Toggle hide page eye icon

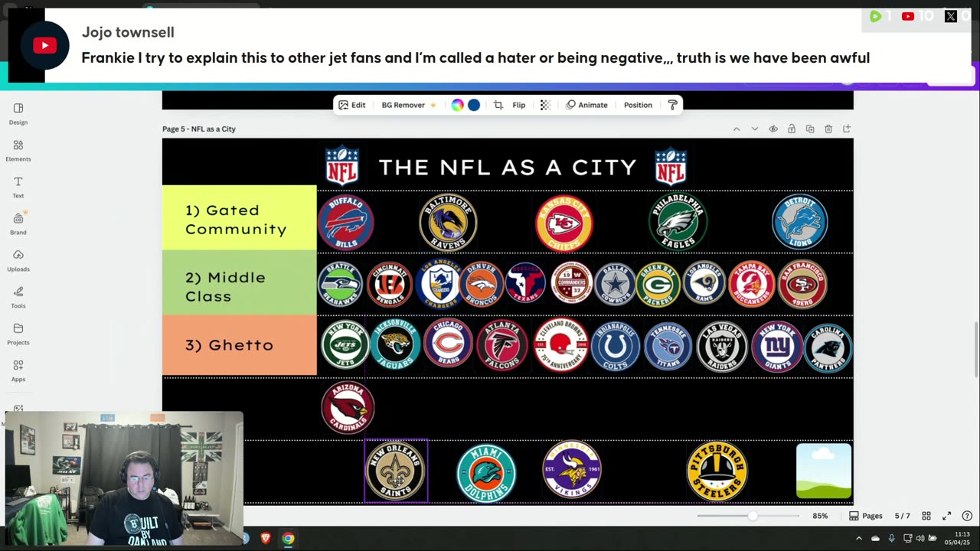pyautogui.click(x=773, y=129)
